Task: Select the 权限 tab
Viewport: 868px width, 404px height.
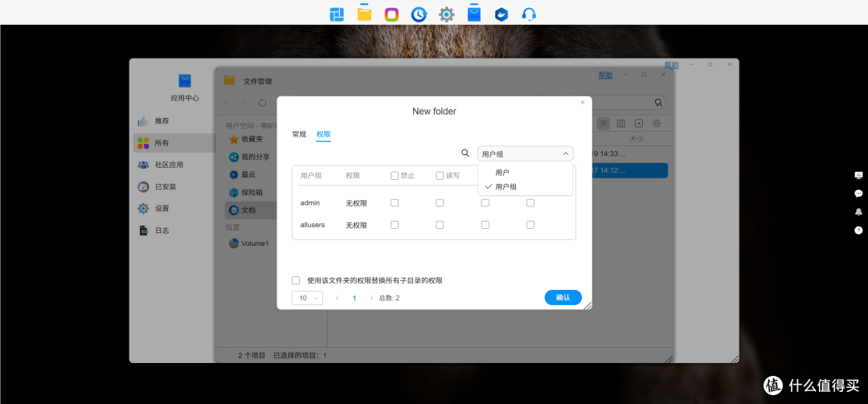Action: [323, 134]
